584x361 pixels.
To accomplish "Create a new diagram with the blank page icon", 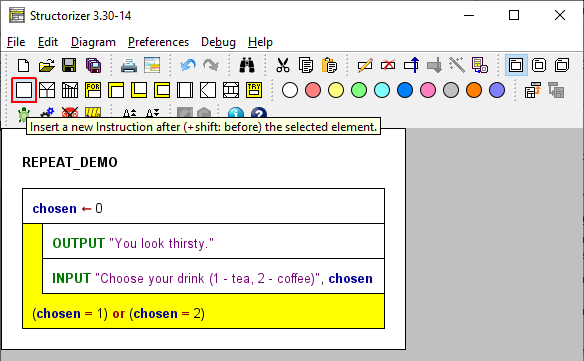I will coord(23,65).
